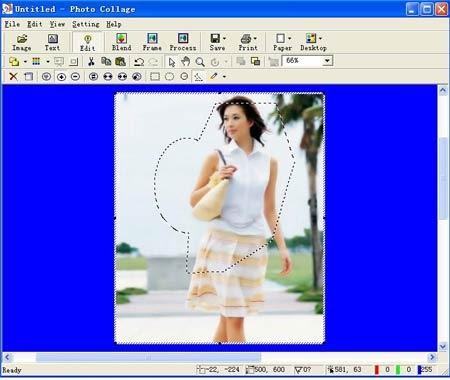The height and width of the screenshot is (380, 450).
Task: Click the "581, 63" cursor coordinates readout
Action: 348,370
